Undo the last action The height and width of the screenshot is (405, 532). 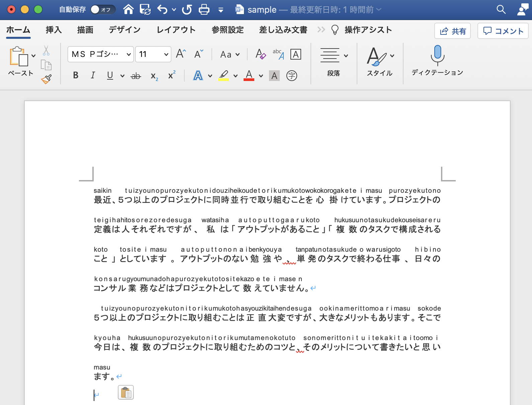[x=162, y=9]
